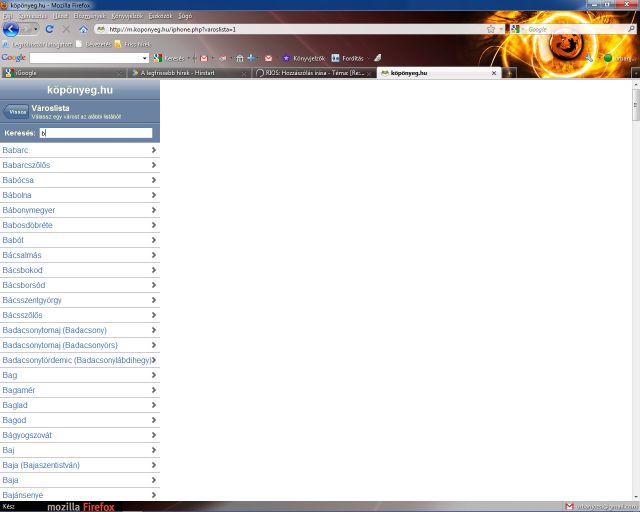Click the magnifier icon in the Google search box
This screenshot has height=512, width=640.
tap(631, 29)
